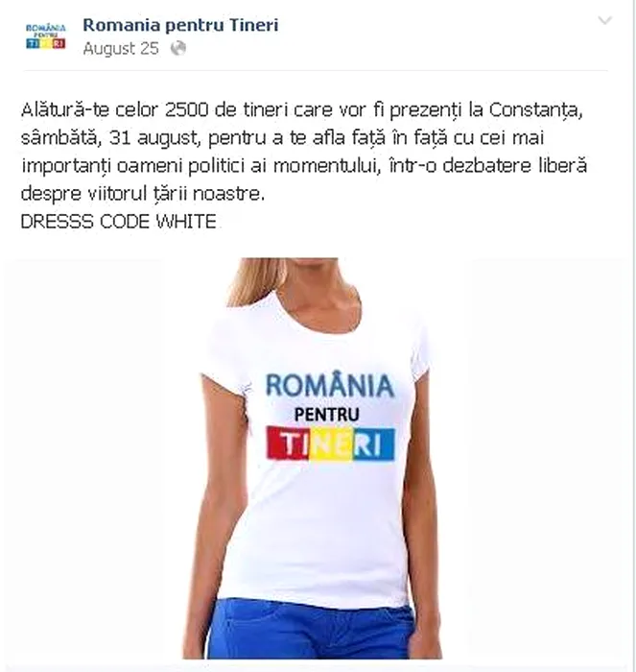Image resolution: width=636 pixels, height=672 pixels.
Task: Click the word Constanța in the post text
Action: coord(535,110)
